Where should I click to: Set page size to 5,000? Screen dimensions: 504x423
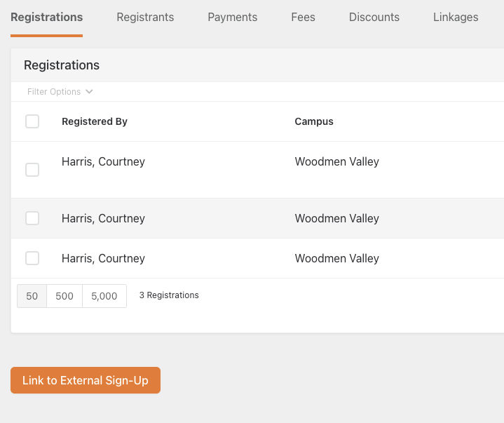[x=104, y=296]
